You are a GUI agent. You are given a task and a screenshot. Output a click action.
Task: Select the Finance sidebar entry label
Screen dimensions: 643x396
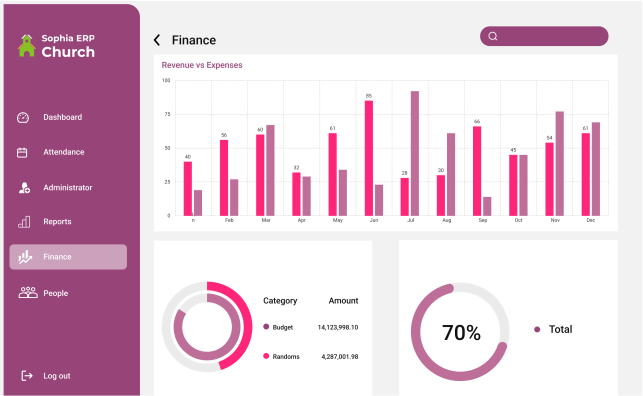pos(57,257)
